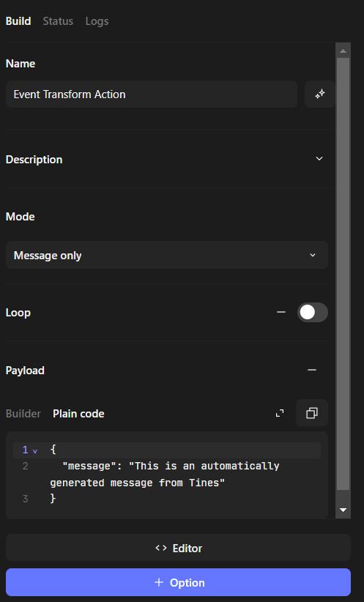The image size is (364, 602).
Task: Click the minus icon next to Loop
Action: (x=281, y=312)
